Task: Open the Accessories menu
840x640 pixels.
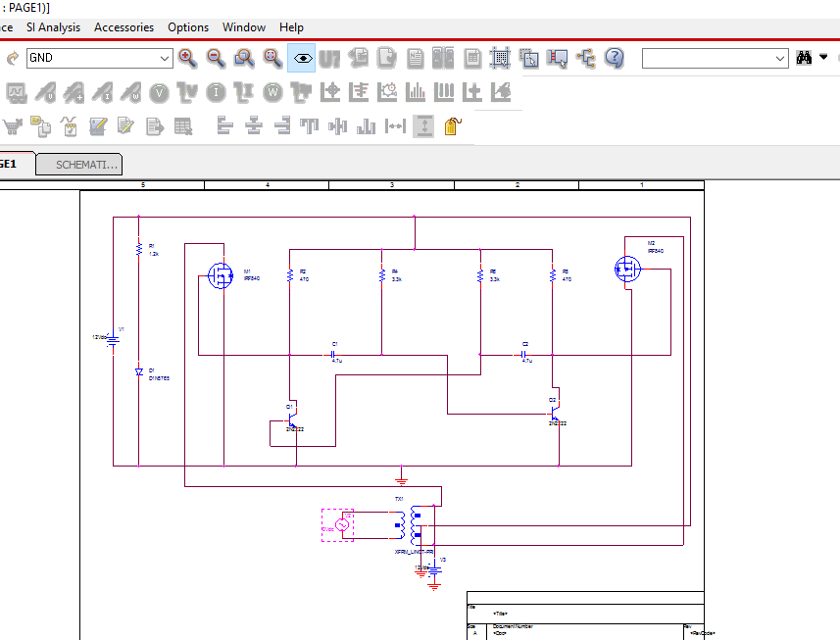Action: [x=124, y=27]
